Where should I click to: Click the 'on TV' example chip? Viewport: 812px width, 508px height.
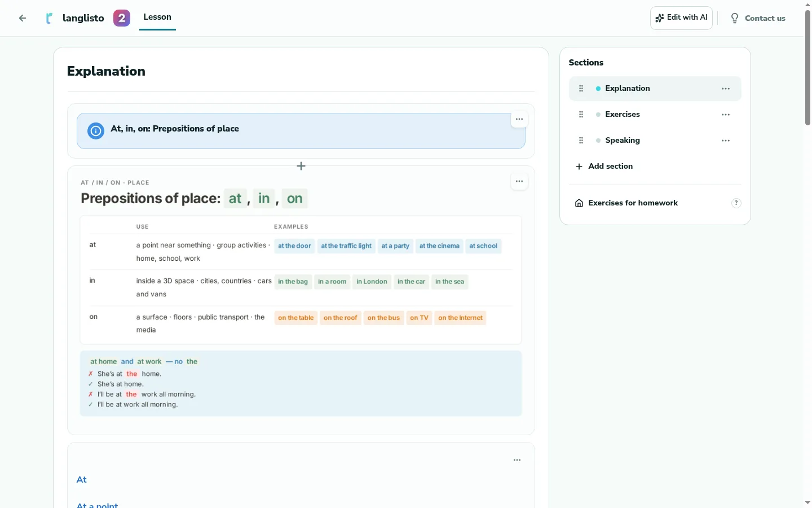419,318
